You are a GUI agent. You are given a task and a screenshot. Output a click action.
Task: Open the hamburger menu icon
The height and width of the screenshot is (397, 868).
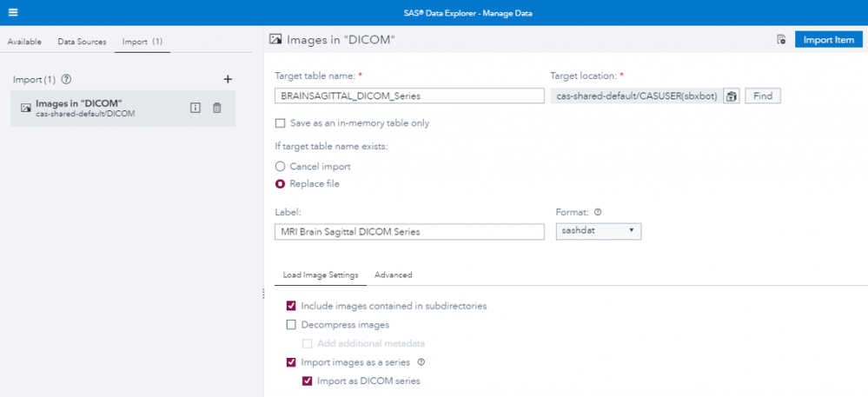(13, 13)
